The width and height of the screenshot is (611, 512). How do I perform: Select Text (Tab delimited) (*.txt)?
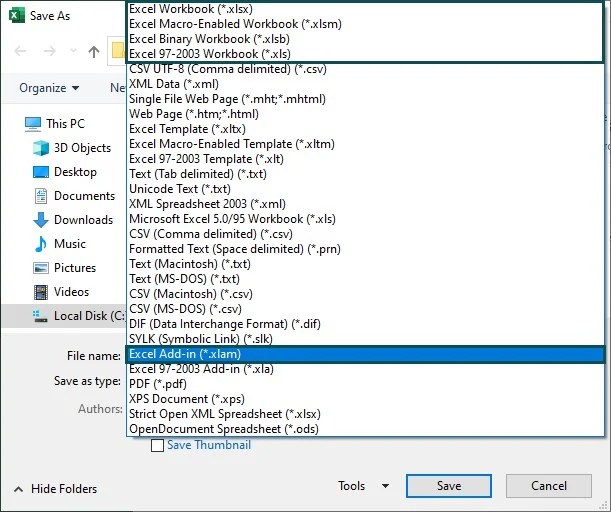[x=366, y=174]
